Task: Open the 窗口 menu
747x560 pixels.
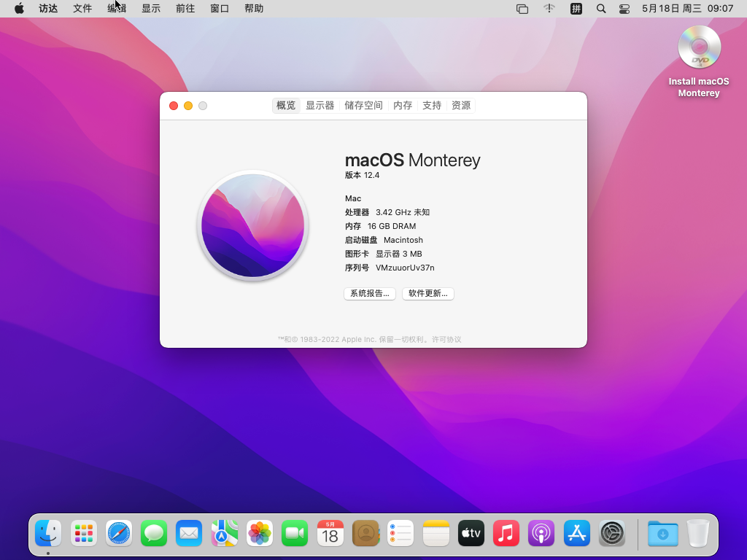Action: pos(220,9)
